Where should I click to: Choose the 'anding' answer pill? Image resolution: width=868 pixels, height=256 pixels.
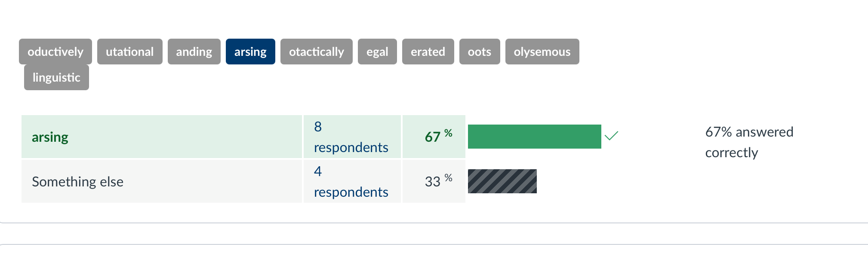pyautogui.click(x=194, y=52)
